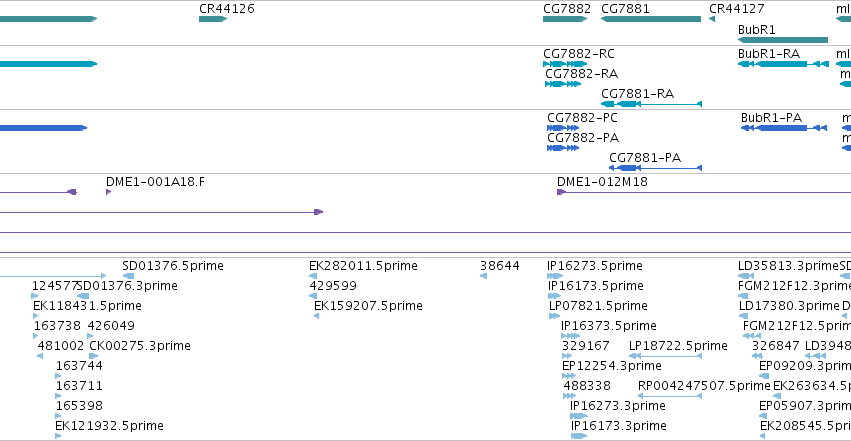Click the EK159207.5prime EST label

[368, 306]
